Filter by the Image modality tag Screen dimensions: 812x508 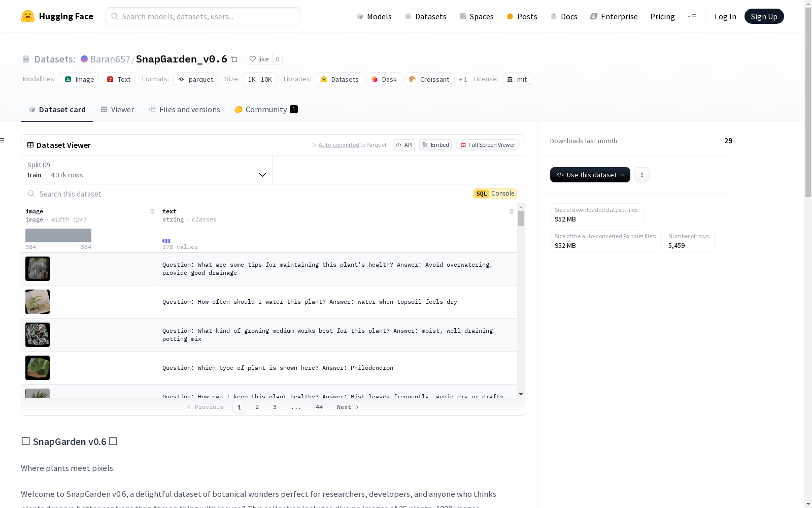pyautogui.click(x=80, y=79)
